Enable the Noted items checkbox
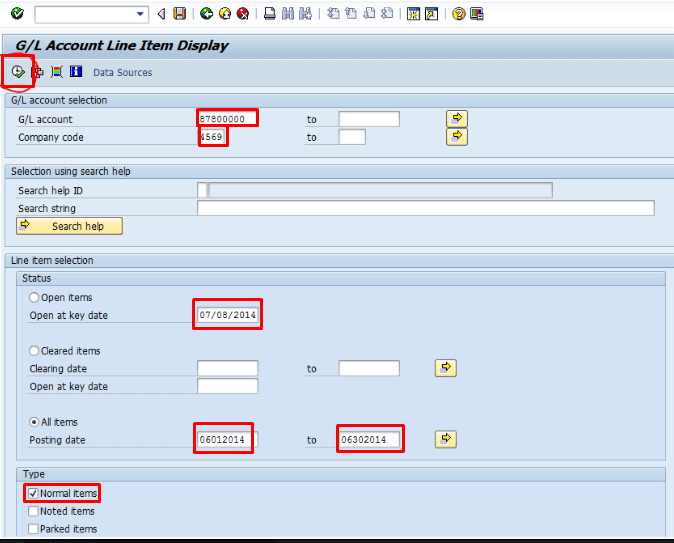The height and width of the screenshot is (543, 674). point(34,511)
